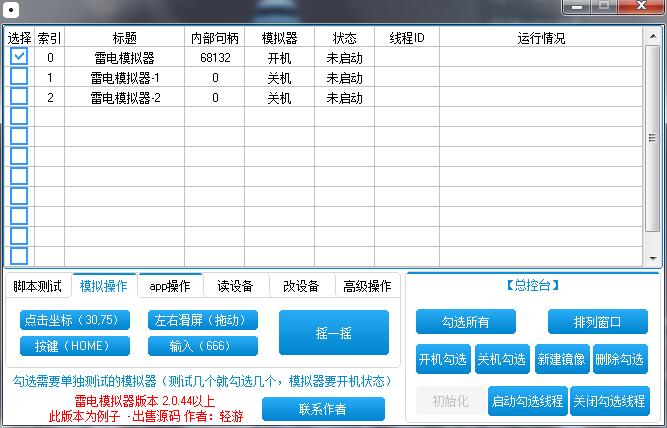Click the 开机 cell for 雷电模拟器
The height and width of the screenshot is (428, 667).
(x=279, y=57)
